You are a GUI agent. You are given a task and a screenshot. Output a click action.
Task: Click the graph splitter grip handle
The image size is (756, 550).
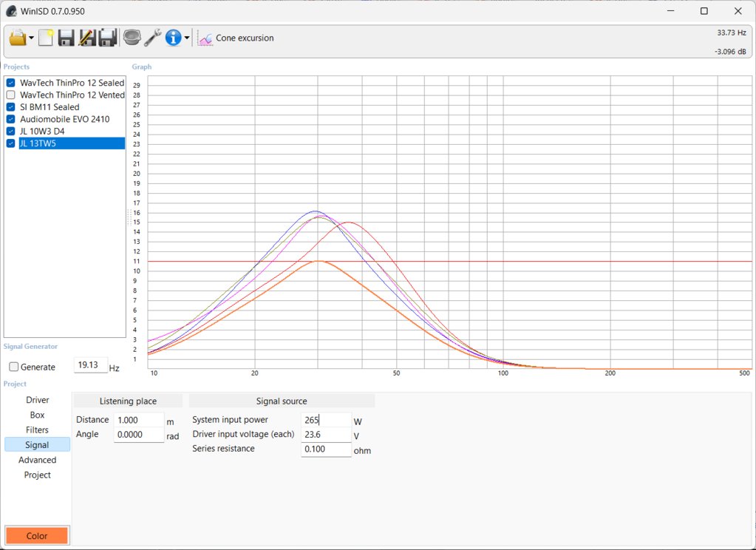click(x=129, y=217)
